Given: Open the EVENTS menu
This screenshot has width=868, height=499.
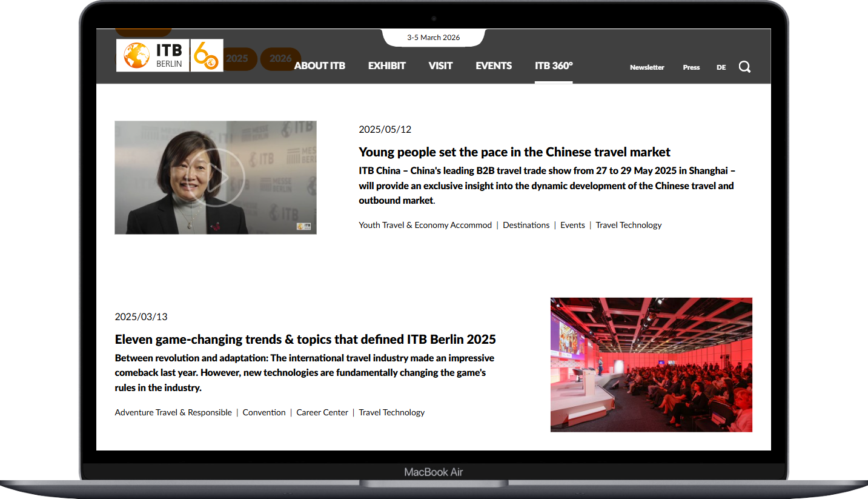Looking at the screenshot, I should pos(494,65).
